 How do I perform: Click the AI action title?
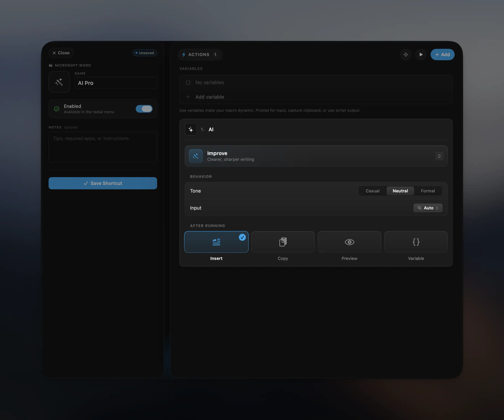pyautogui.click(x=211, y=129)
